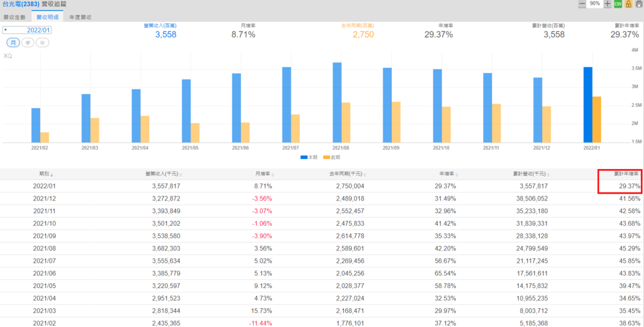This screenshot has width=644, height=327.
Task: Click the 1,776,101 prior-year cell
Action: (x=350, y=323)
